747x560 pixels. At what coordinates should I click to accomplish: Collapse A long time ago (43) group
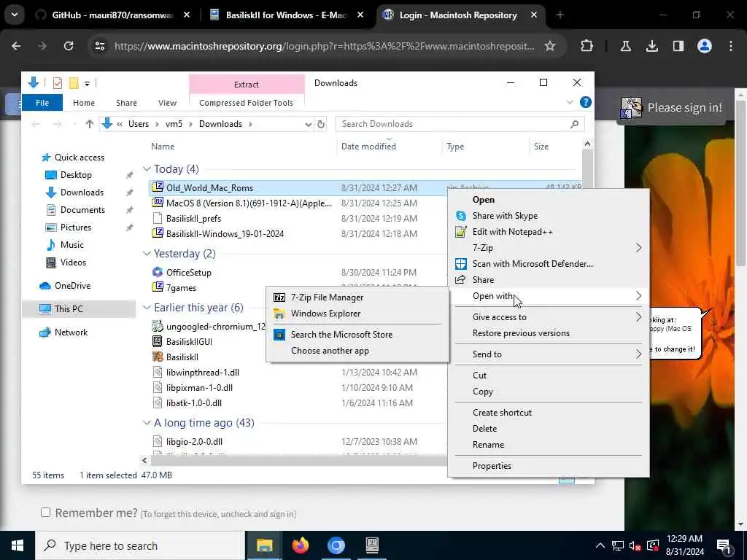(147, 423)
